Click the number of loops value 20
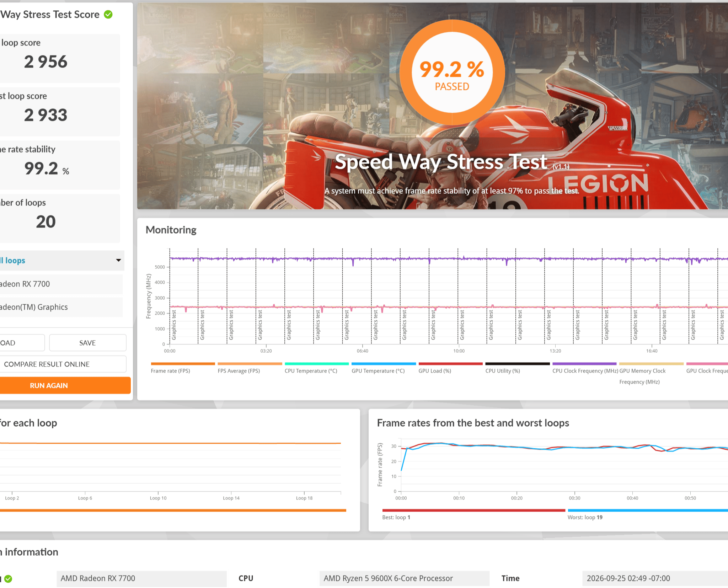 point(46,222)
